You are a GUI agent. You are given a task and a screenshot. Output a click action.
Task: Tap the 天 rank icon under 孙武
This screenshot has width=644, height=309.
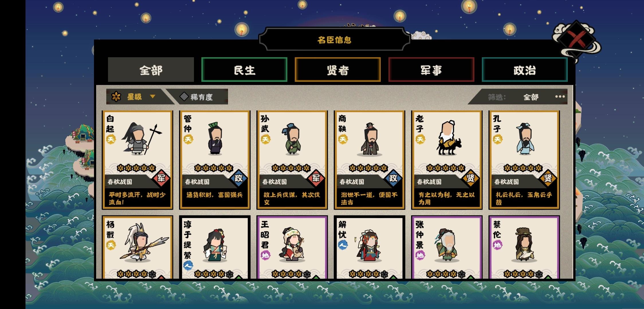[x=266, y=139]
